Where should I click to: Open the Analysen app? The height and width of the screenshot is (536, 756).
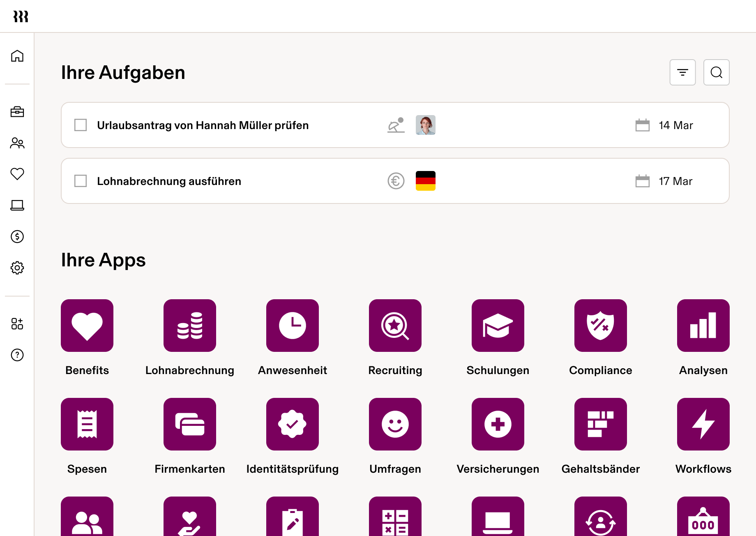(x=703, y=326)
